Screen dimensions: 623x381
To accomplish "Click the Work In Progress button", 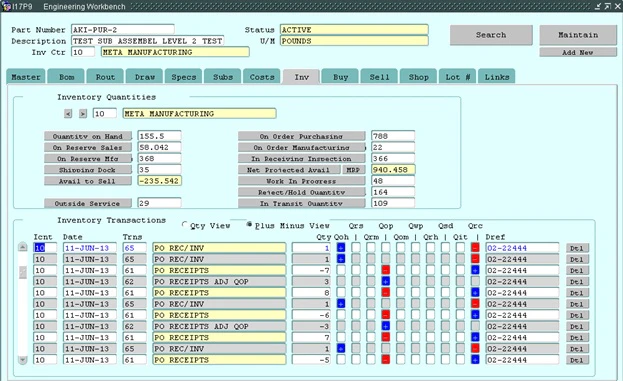I will [302, 181].
